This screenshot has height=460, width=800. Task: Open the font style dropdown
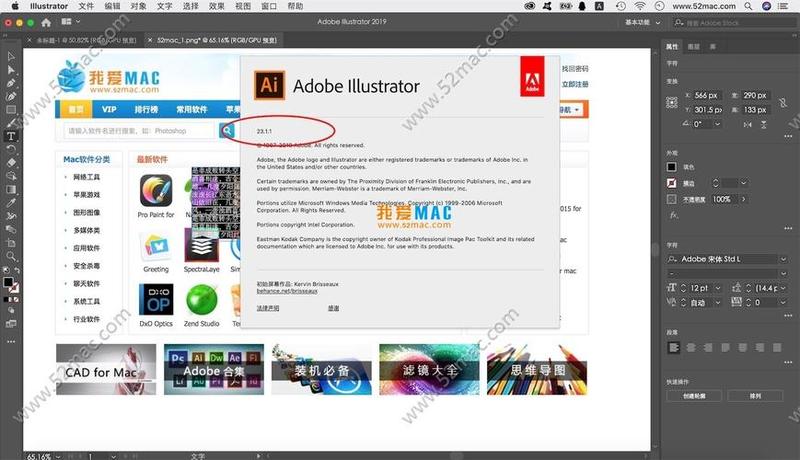pyautogui.click(x=783, y=273)
